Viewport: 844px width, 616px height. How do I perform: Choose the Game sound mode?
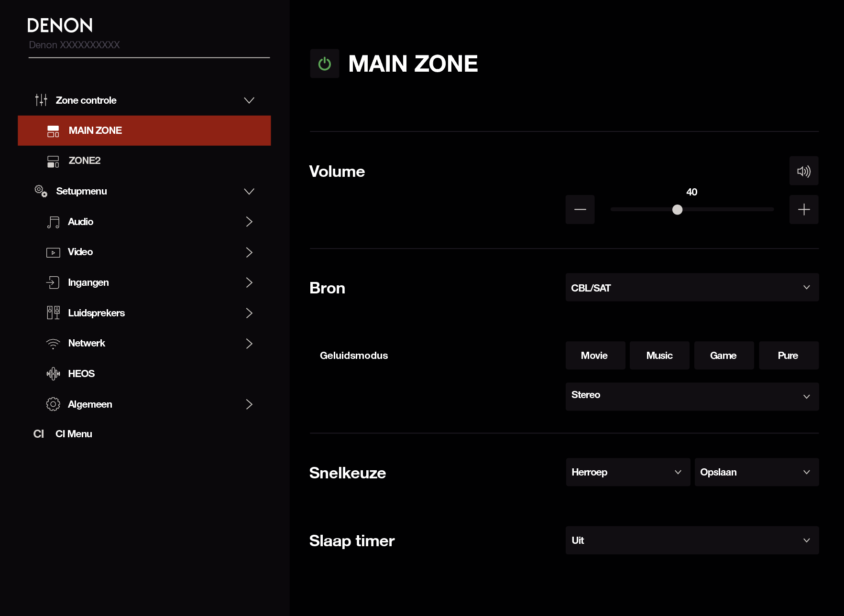[x=723, y=356]
